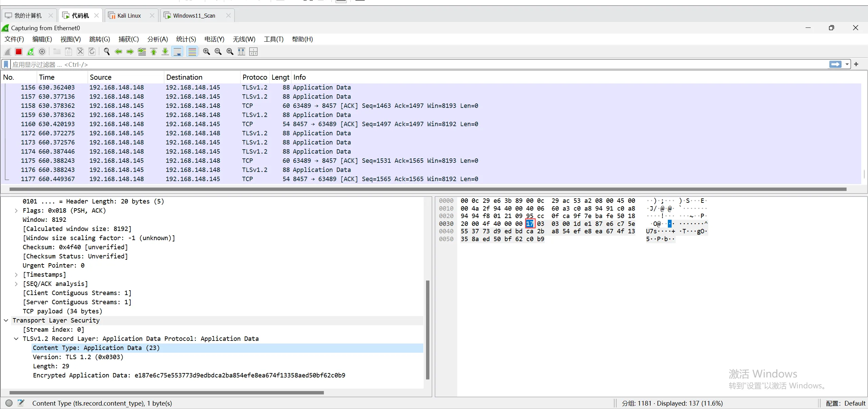
Task: Toggle auto-scroll during live capture
Action: (x=177, y=52)
